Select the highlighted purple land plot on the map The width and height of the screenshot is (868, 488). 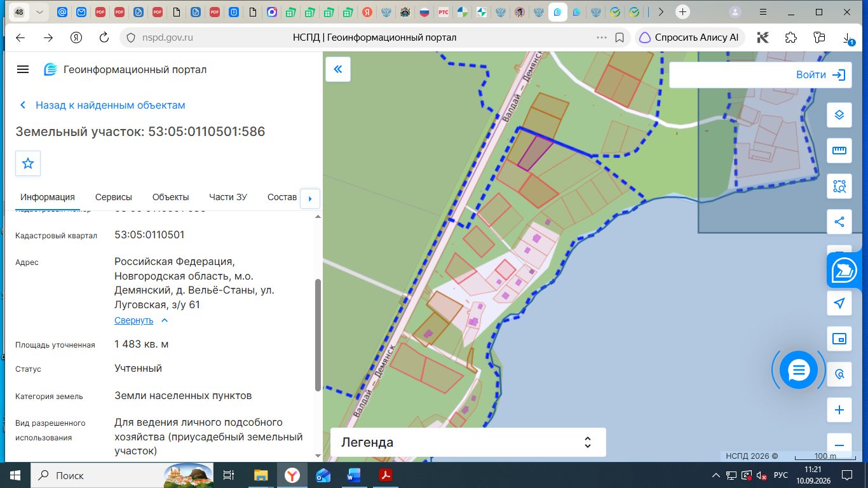pos(536,152)
